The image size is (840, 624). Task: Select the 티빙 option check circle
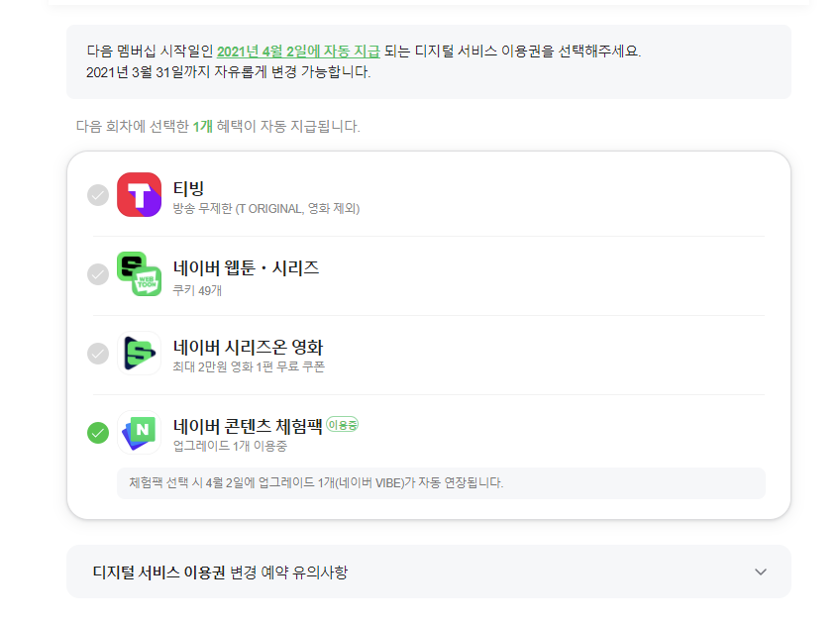point(98,195)
